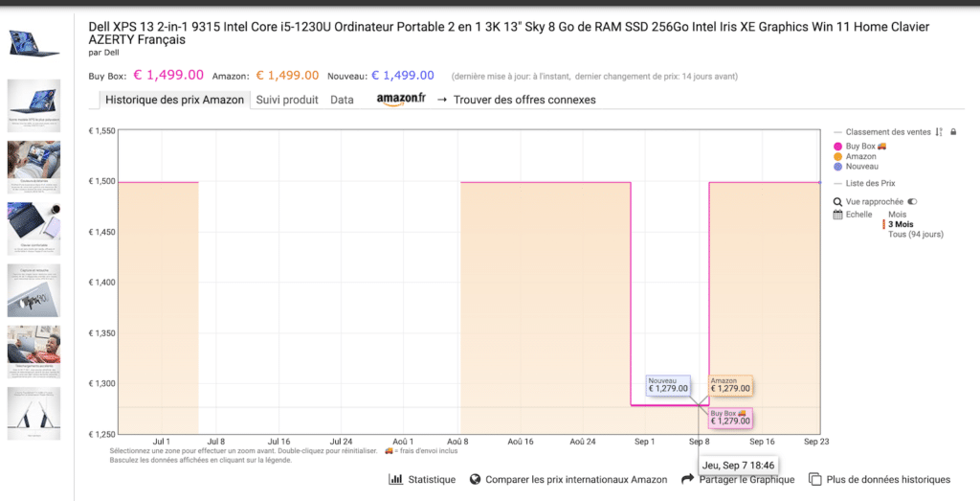
Task: Click the Aoû 16 axis label
Action: [521, 442]
